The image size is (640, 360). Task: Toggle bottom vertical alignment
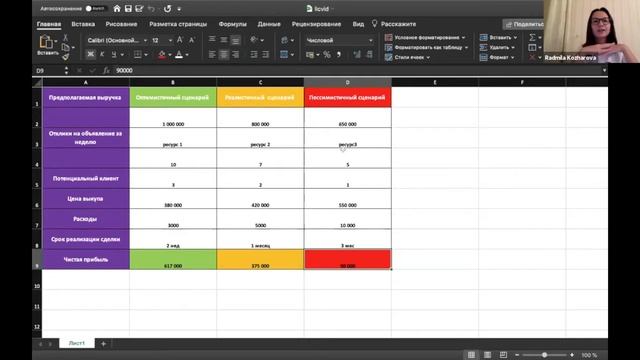(x=236, y=40)
